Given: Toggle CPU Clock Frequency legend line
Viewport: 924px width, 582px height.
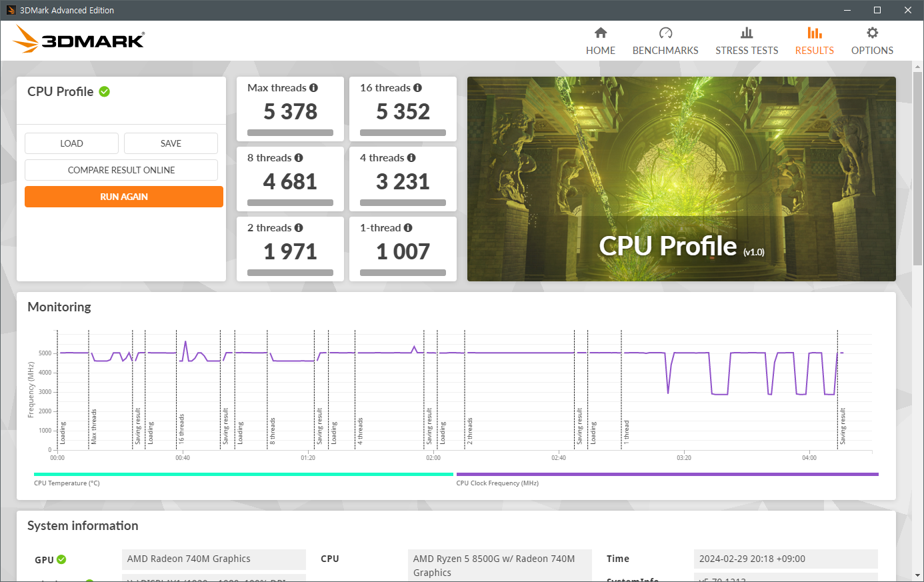Looking at the screenshot, I should (667, 475).
